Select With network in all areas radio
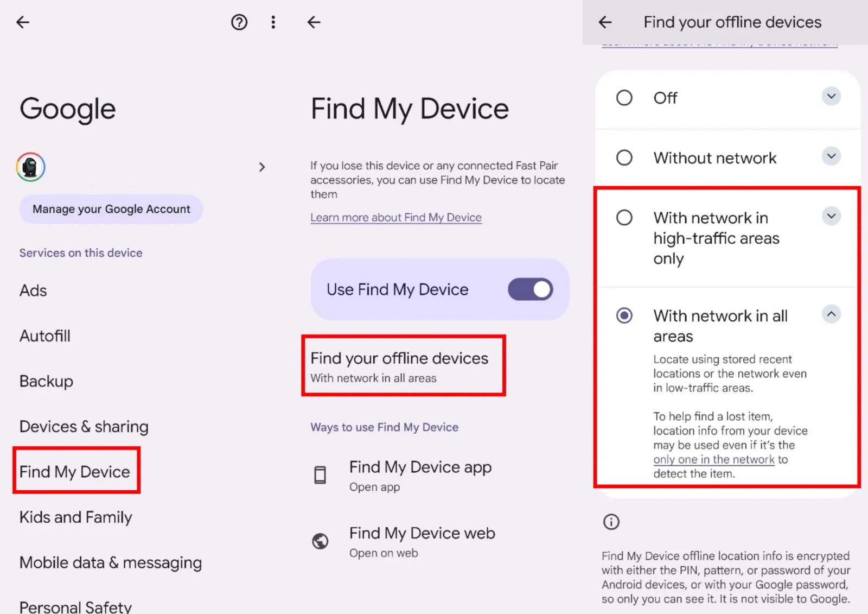Screen dimensions: 868x614 pos(624,315)
